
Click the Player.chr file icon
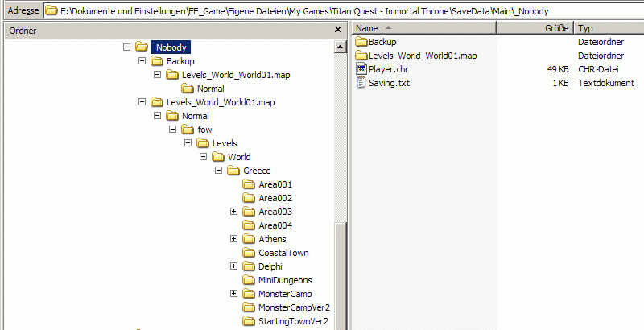click(x=361, y=69)
